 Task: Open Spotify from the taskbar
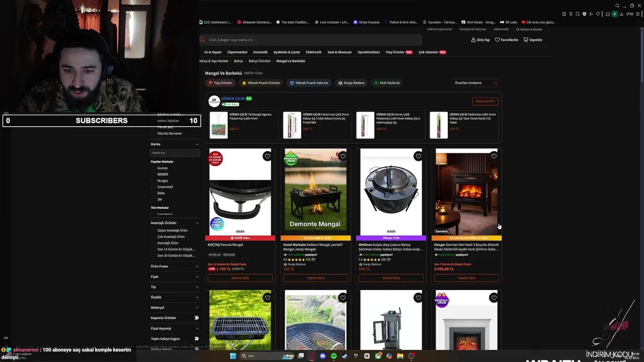pos(334,356)
